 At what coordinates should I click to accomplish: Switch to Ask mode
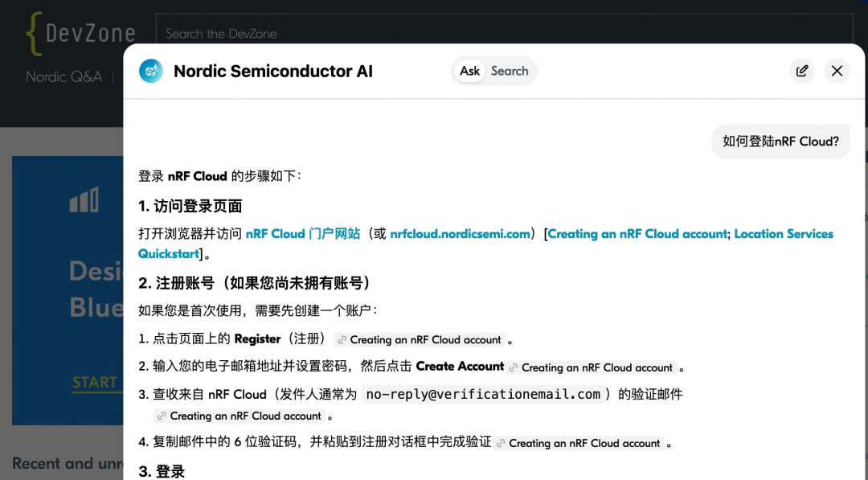[x=469, y=71]
